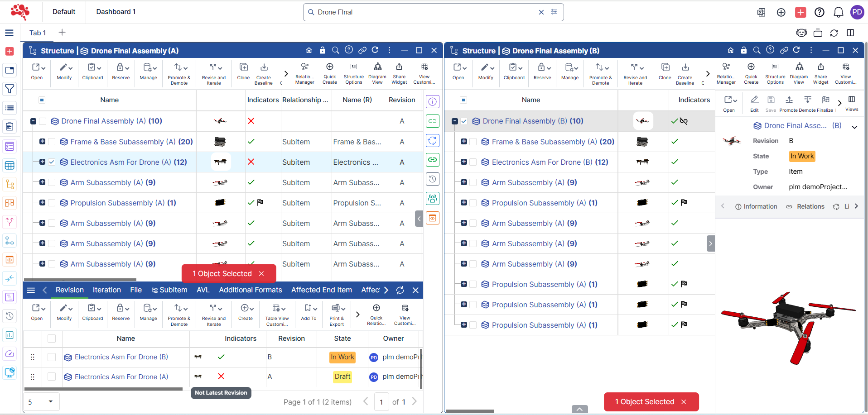Uncheck the Drone Final Assembly (B) row
Screen dimensions: 868x415
point(464,121)
